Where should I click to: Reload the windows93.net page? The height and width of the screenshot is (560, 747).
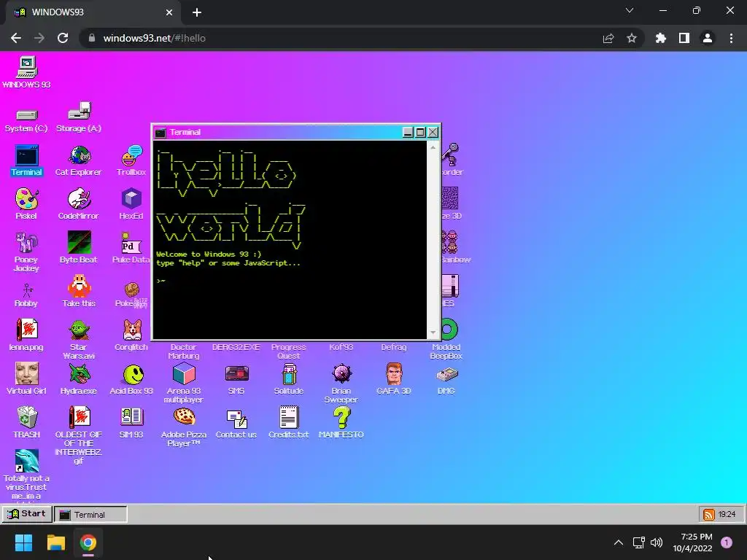point(63,38)
